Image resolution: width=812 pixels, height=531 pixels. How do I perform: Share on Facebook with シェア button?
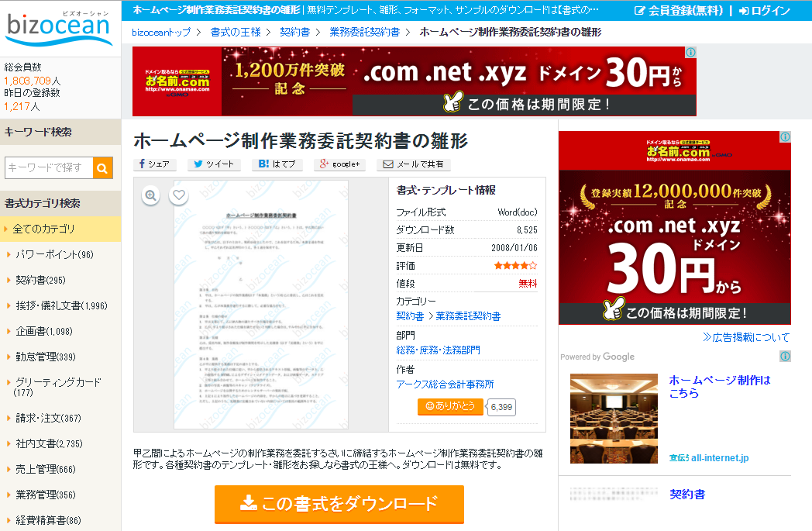154,164
